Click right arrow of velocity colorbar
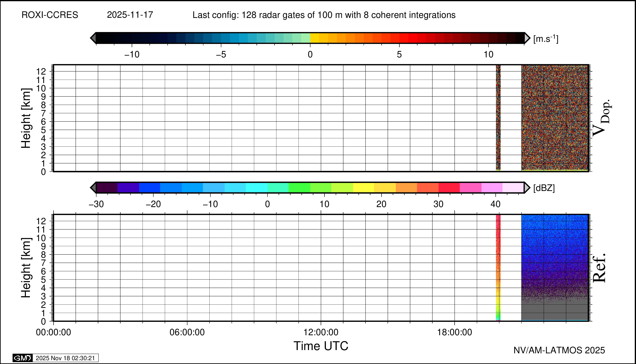 (x=527, y=38)
